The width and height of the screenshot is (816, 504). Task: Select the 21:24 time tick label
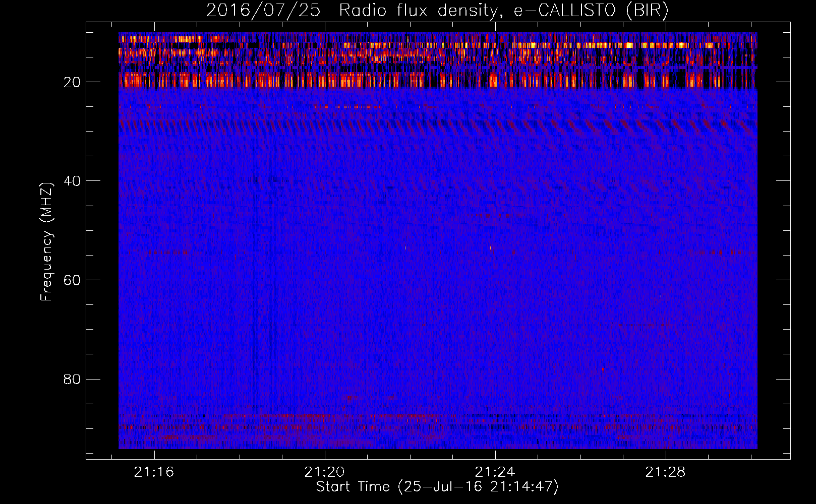pyautogui.click(x=495, y=472)
